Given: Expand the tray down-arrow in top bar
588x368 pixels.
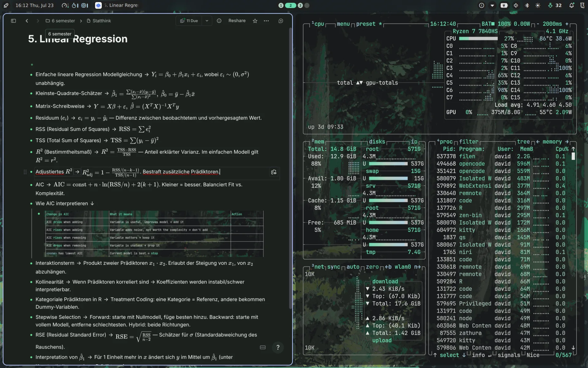Looking at the screenshot, I should click(492, 5).
